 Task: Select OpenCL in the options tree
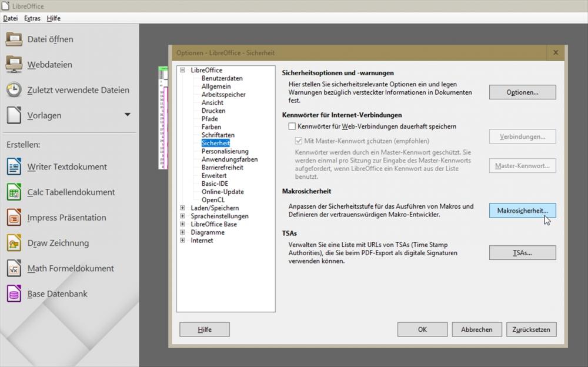coord(213,200)
